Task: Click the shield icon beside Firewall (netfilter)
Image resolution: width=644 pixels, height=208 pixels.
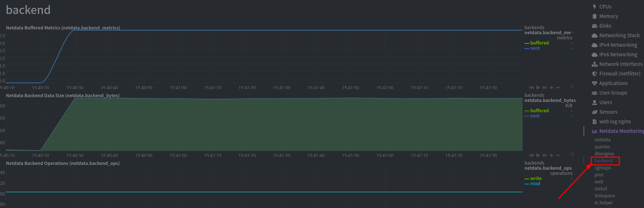Action: [x=594, y=74]
